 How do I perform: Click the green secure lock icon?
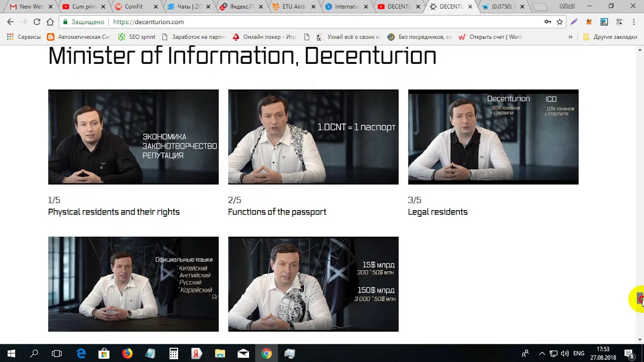tap(64, 22)
